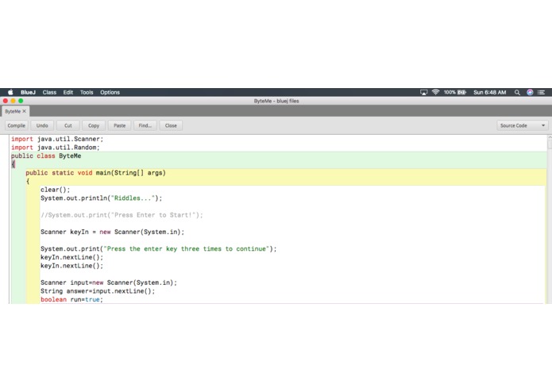Viewport: 552px width, 392px height.
Task: Click the yellow minimize window button
Action: pos(13,101)
